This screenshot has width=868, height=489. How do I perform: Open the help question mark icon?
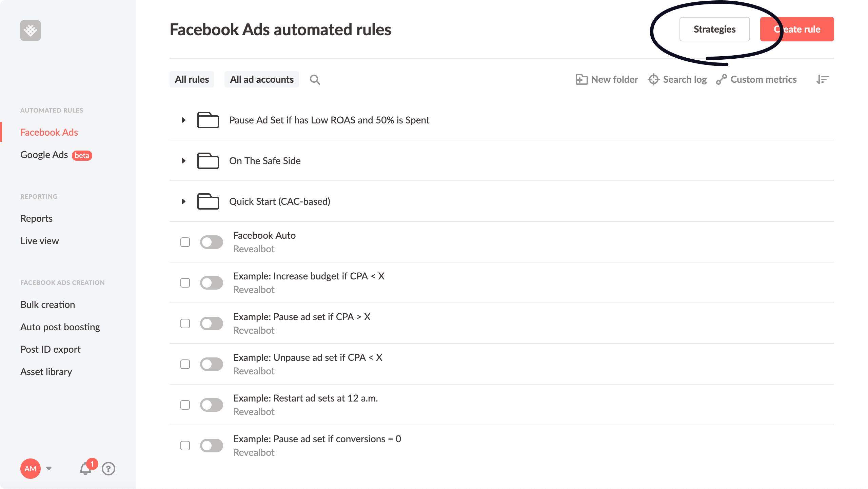108,469
